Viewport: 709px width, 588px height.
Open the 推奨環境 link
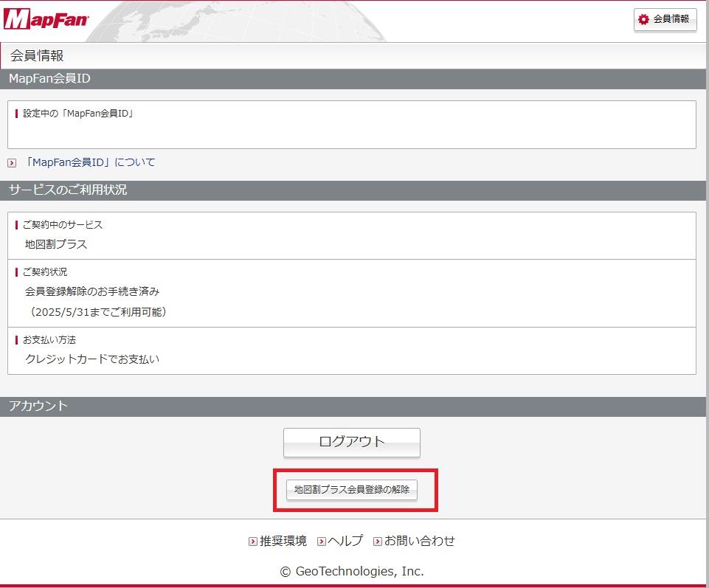[283, 541]
